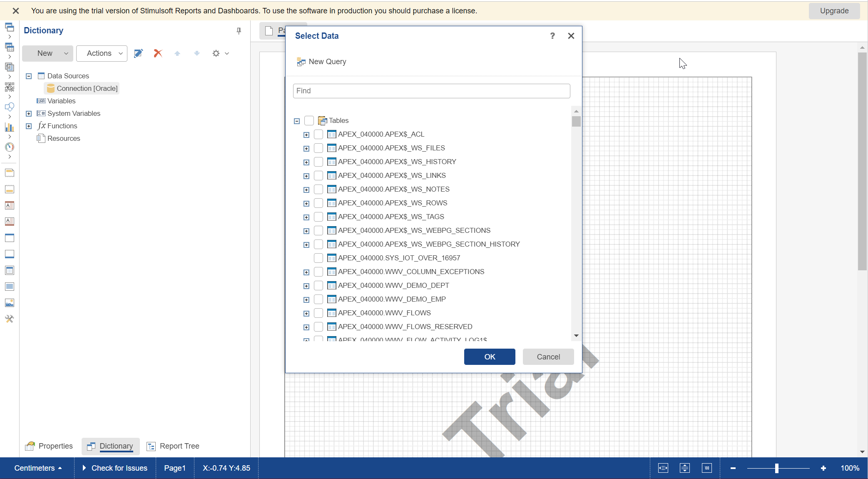Screen dimensions: 868x479
Task: Click the Delete red X icon in toolbar
Action: (157, 53)
